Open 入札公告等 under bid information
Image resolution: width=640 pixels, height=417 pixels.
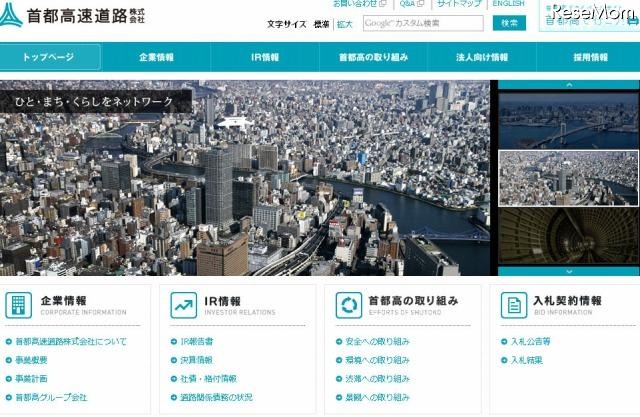click(531, 342)
